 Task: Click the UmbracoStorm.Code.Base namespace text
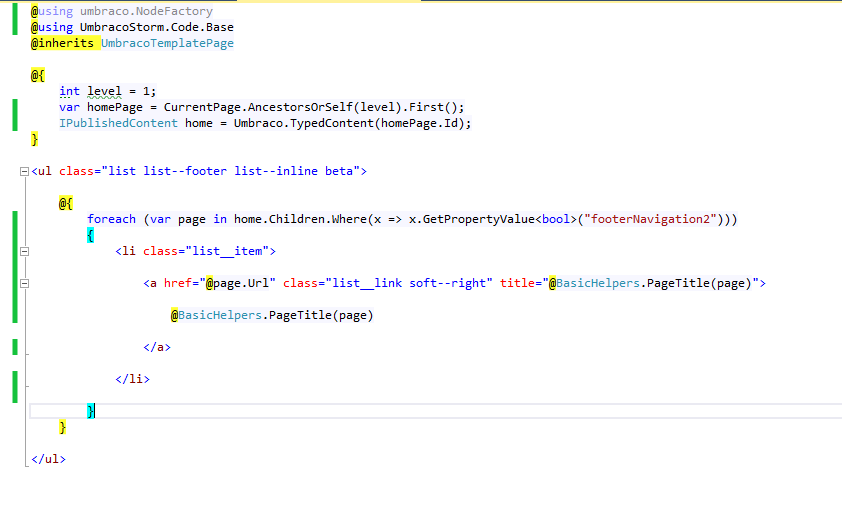click(157, 27)
